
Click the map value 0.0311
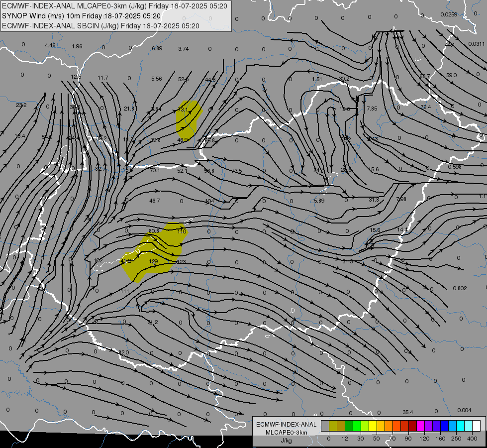click(476, 44)
